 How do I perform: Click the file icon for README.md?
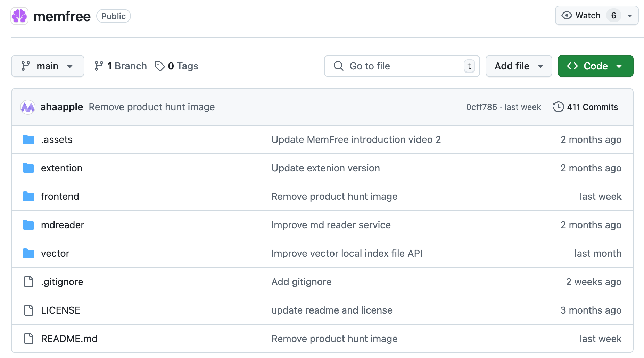tap(29, 339)
